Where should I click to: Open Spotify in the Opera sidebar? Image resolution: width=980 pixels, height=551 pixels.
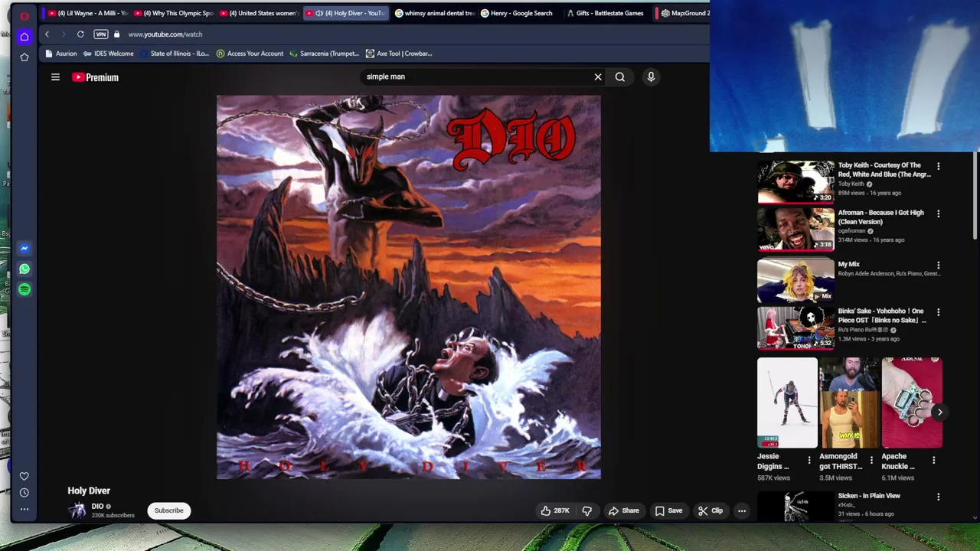24,289
